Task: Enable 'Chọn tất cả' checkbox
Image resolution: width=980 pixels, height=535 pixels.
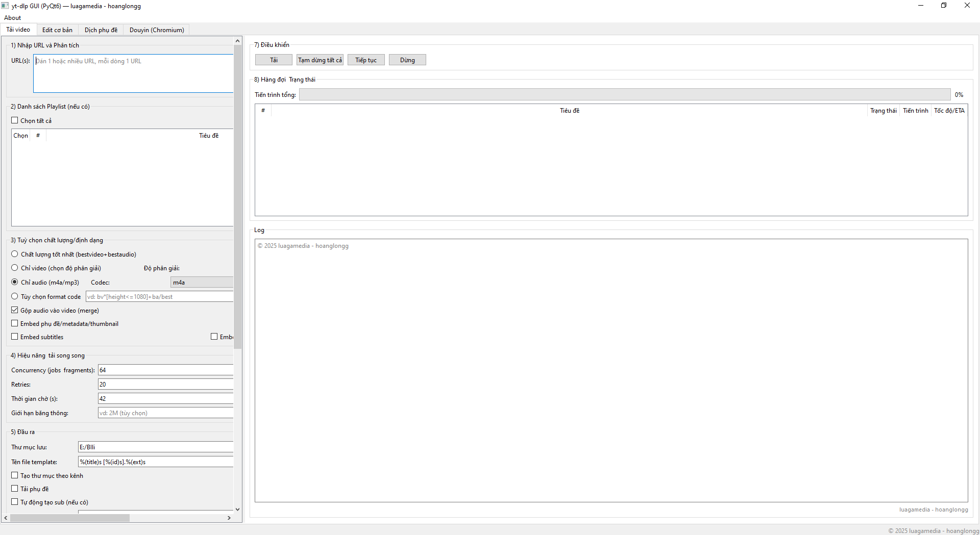Action: (x=15, y=120)
